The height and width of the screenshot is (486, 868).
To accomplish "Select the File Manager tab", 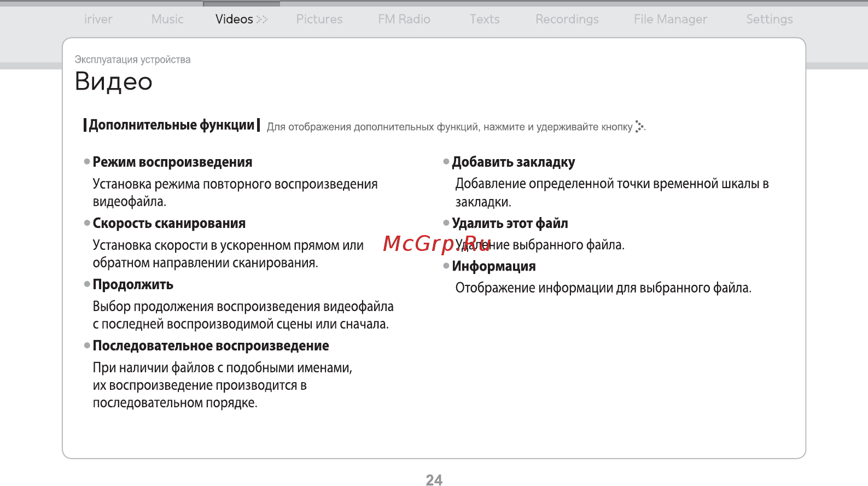I will click(x=671, y=19).
